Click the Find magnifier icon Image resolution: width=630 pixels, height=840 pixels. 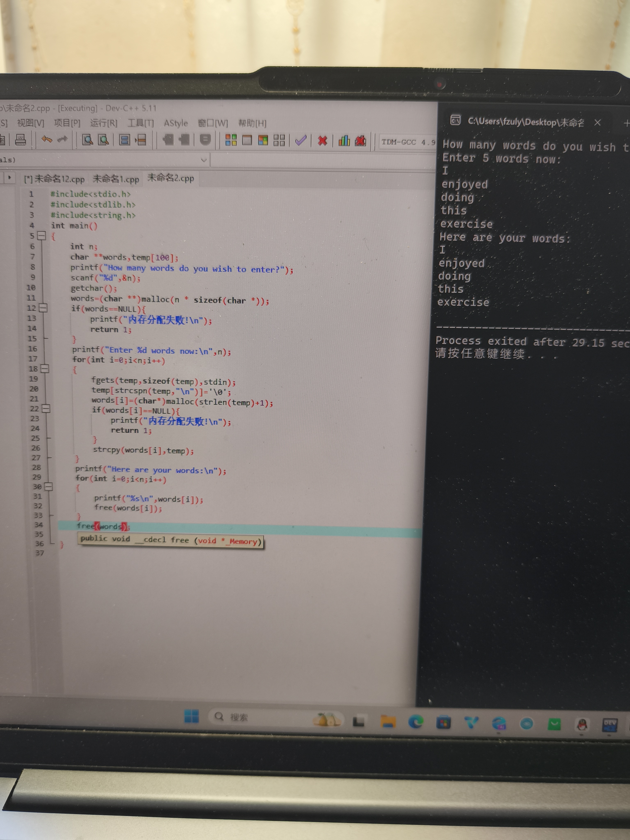88,140
